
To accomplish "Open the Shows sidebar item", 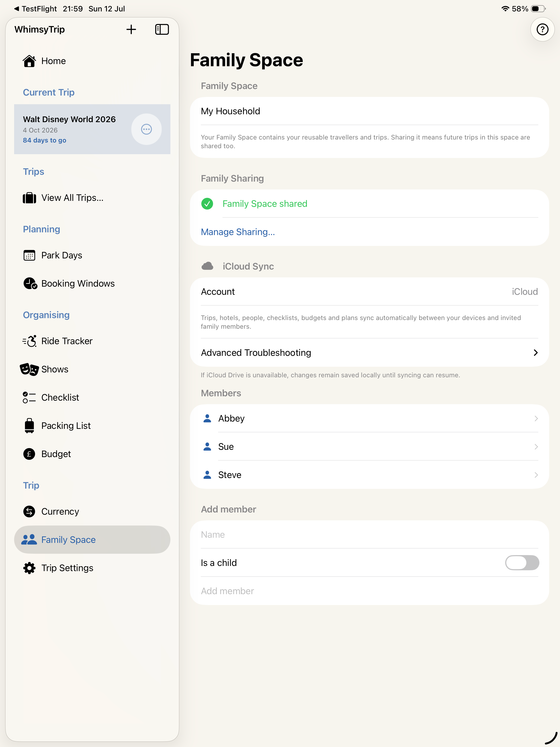I will [92, 369].
